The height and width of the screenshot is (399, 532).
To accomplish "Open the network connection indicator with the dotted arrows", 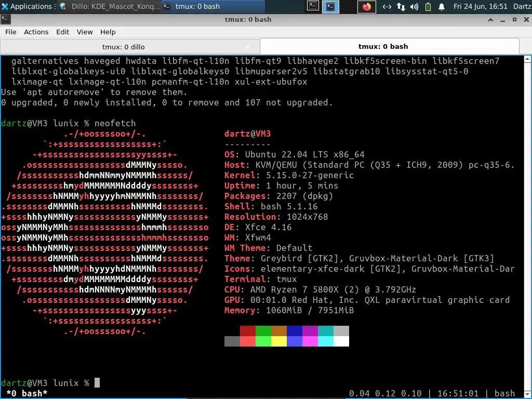I will (x=387, y=7).
